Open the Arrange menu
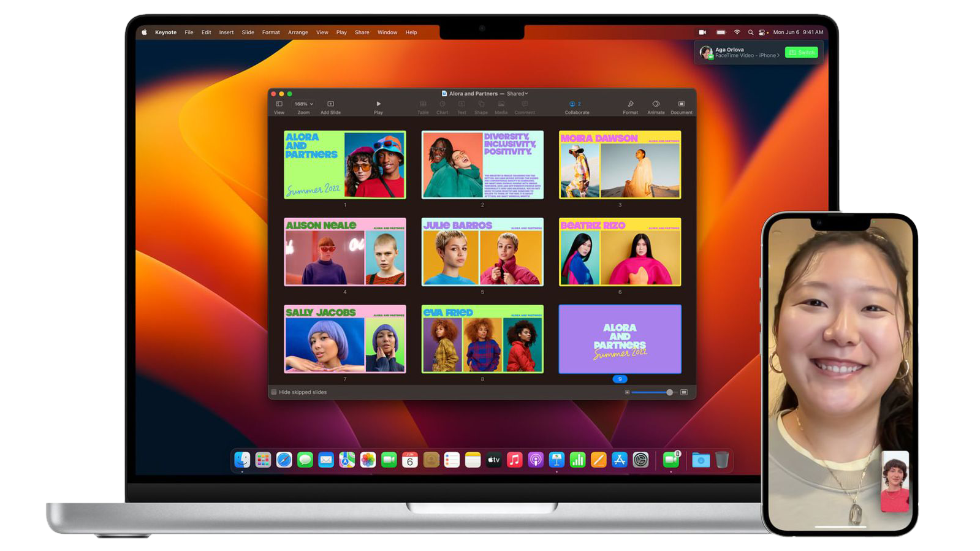Viewport: 980px width, 551px height. tap(298, 32)
